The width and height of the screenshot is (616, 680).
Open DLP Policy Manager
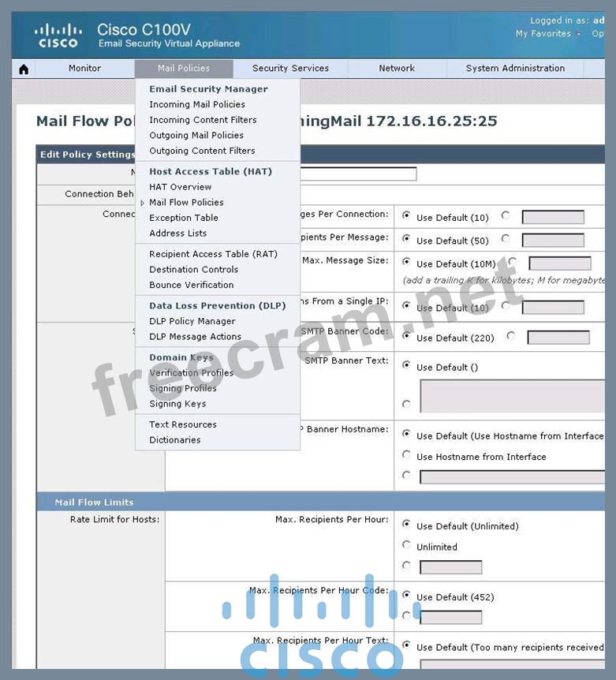click(192, 321)
